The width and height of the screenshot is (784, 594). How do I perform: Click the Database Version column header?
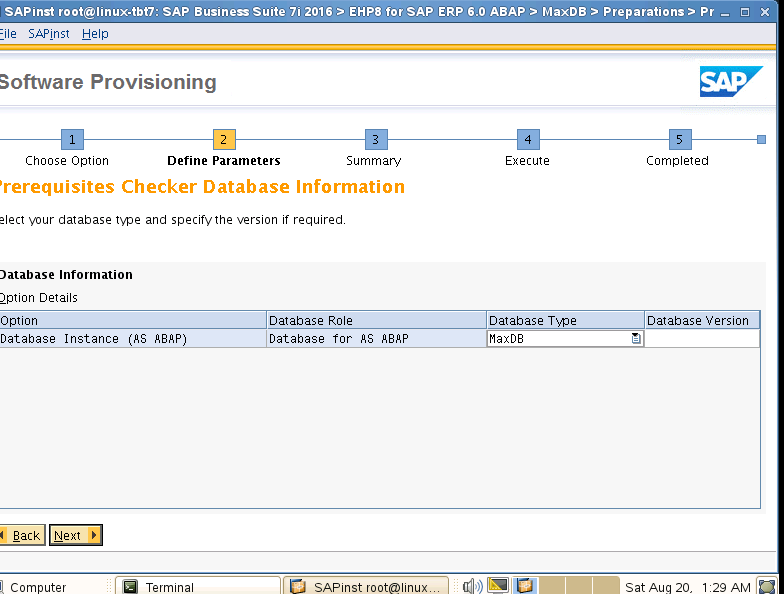(702, 320)
